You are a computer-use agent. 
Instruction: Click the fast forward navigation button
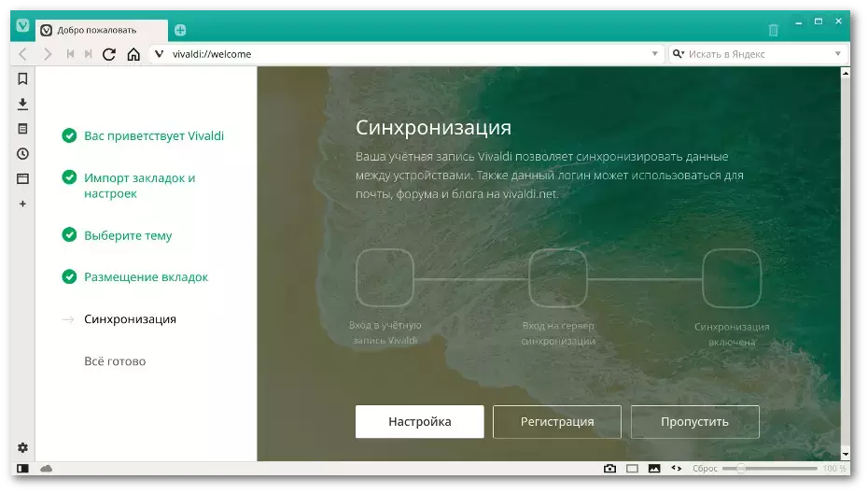(x=88, y=54)
